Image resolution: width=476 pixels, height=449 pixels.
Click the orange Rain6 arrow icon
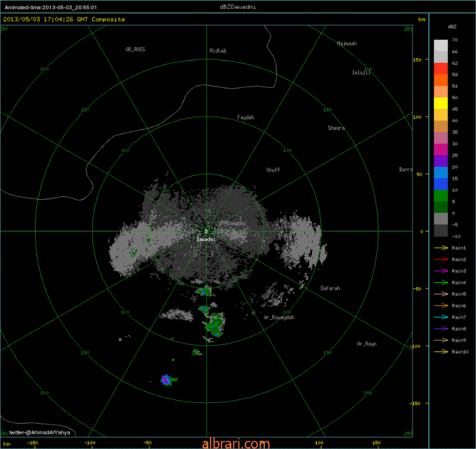click(x=441, y=305)
